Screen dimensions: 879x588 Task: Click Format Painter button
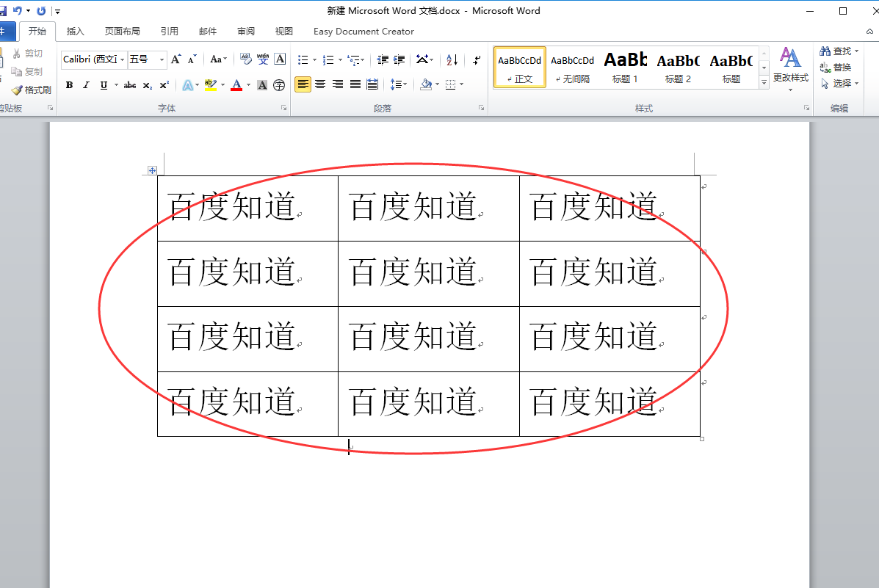point(32,90)
